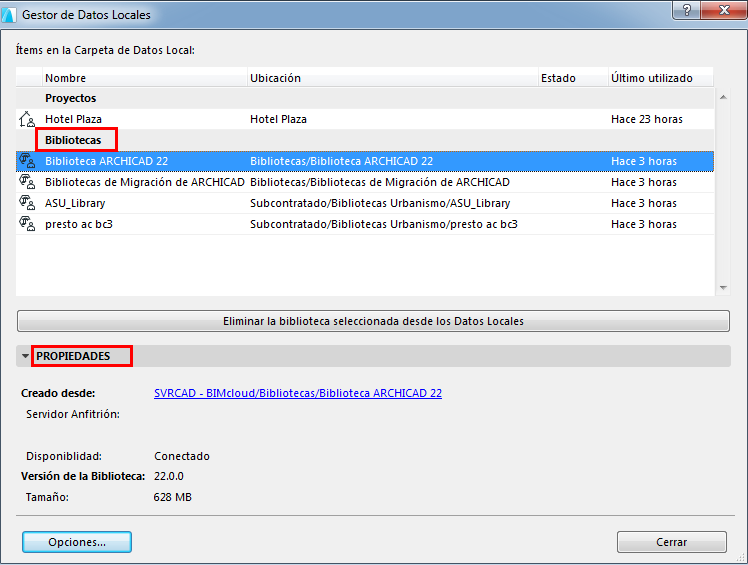Screen dimensions: 748x565
Task: Click the Conectado availability value
Action: pyautogui.click(x=182, y=456)
